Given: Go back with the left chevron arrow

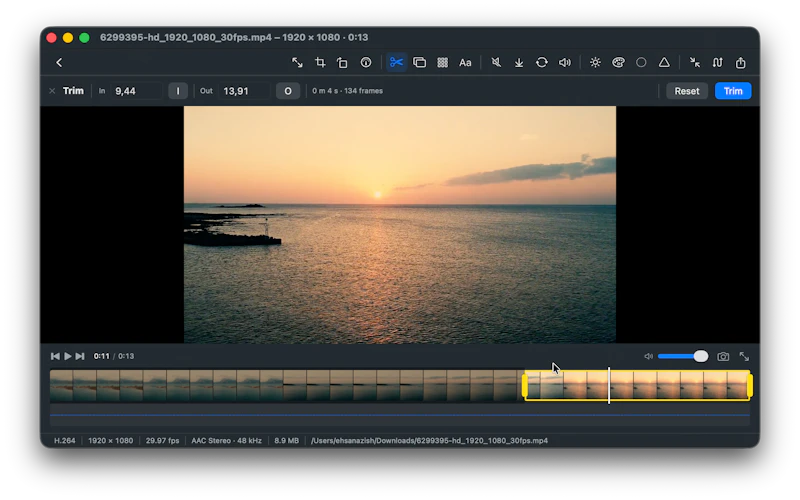Looking at the screenshot, I should [x=59, y=63].
